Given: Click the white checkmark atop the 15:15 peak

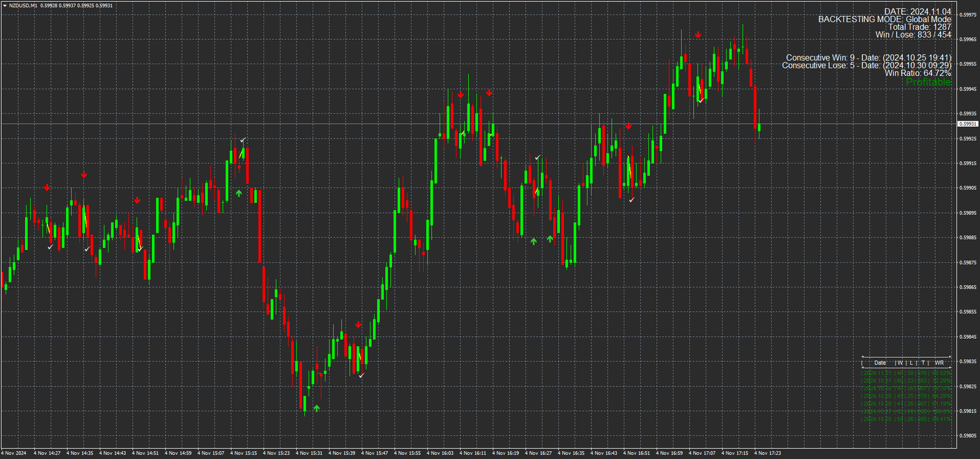Looking at the screenshot, I should 243,140.
